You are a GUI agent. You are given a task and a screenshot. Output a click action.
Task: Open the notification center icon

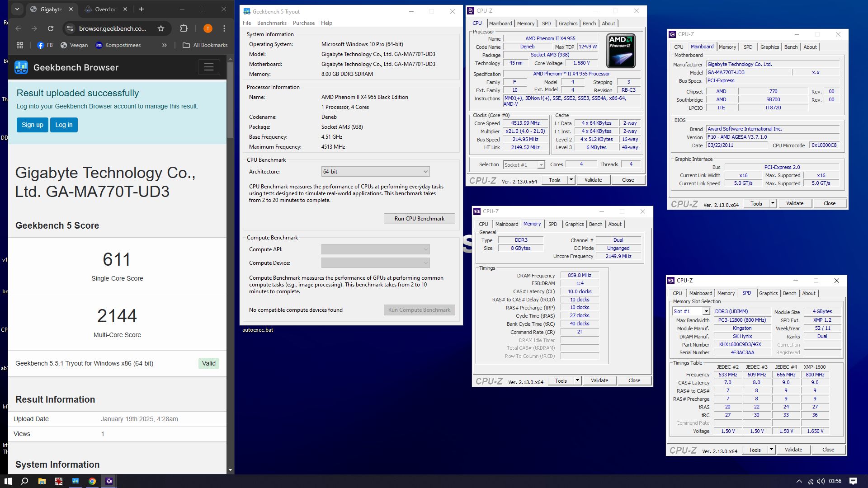853,481
